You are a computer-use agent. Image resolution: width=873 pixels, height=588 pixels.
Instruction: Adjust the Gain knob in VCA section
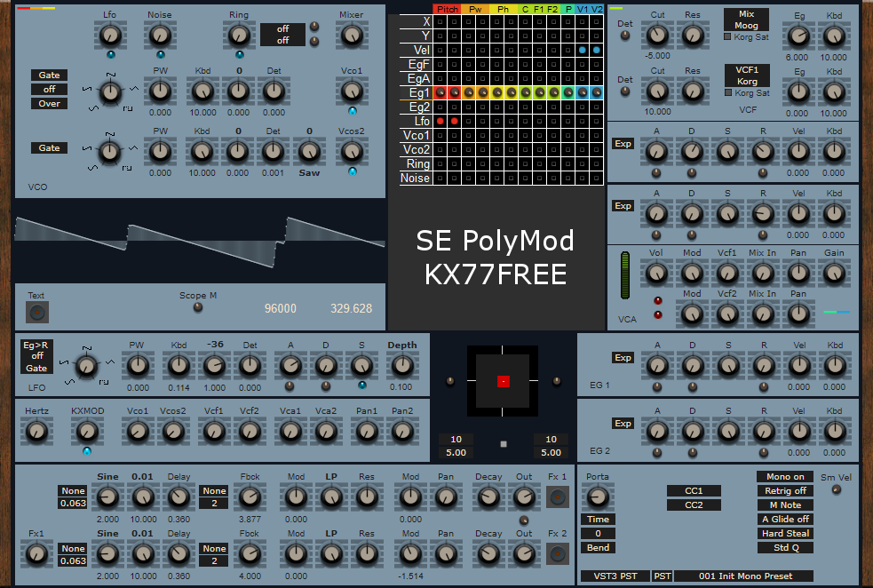pos(833,273)
